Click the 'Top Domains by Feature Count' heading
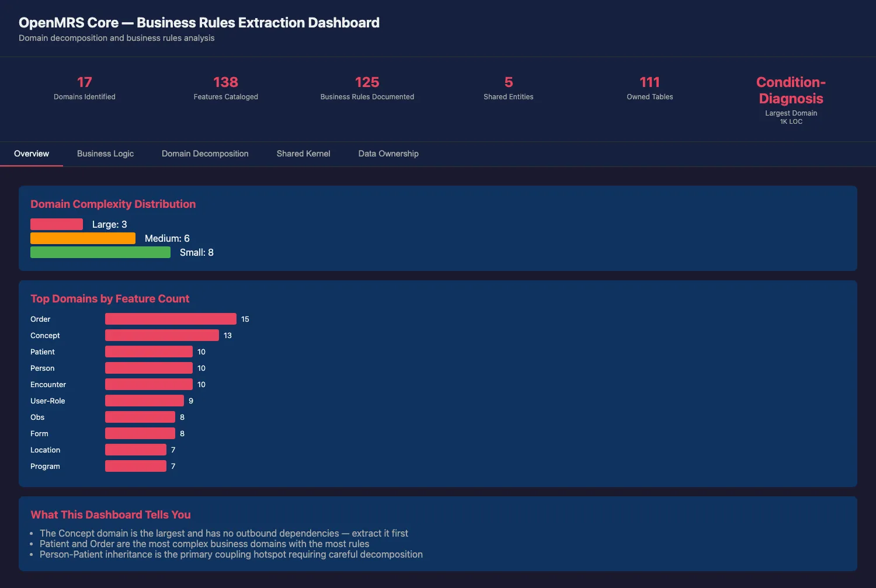 click(x=110, y=298)
